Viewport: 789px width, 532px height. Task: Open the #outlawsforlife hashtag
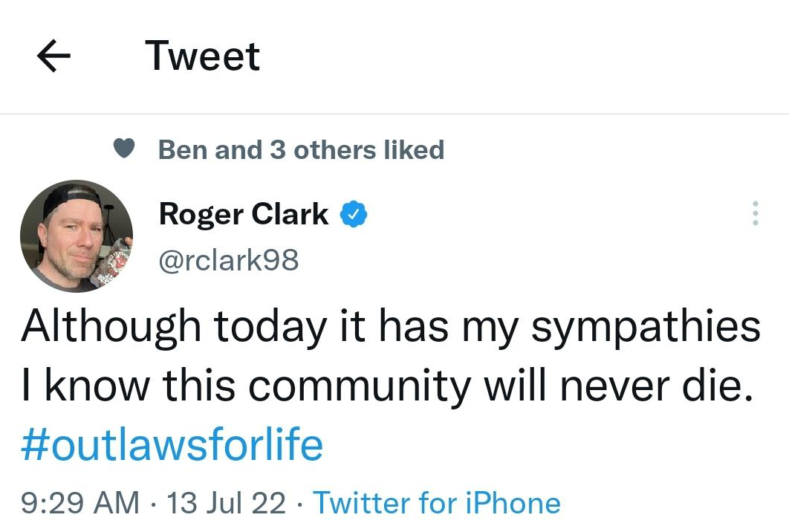pyautogui.click(x=172, y=445)
